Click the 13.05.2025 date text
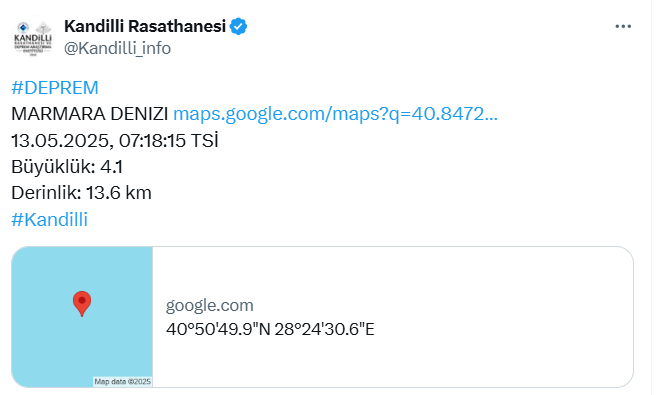This screenshot has height=395, width=667. (62, 141)
